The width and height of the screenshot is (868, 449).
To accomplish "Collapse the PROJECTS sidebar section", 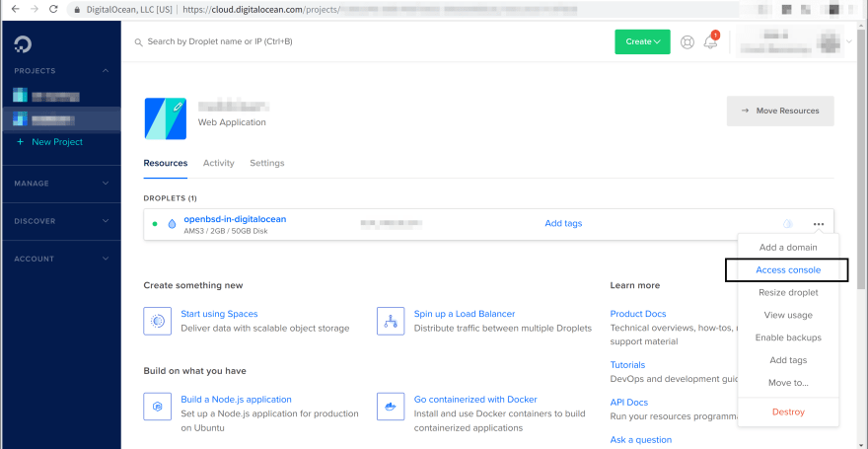I will (x=106, y=71).
